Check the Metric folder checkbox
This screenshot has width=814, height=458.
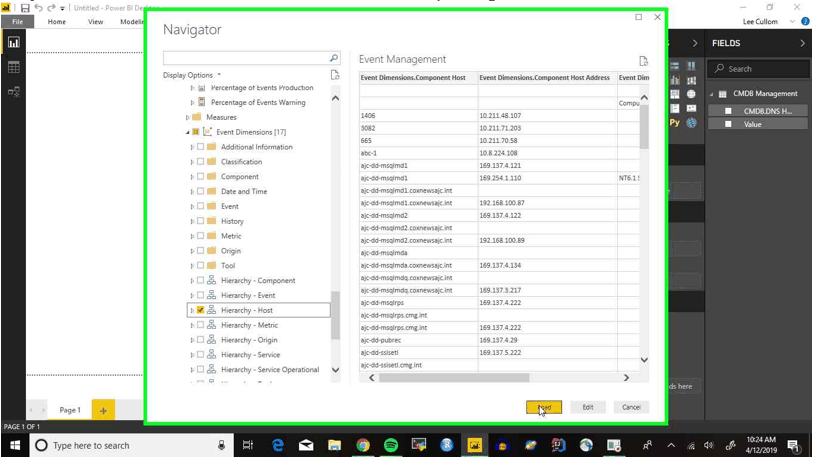click(200, 236)
